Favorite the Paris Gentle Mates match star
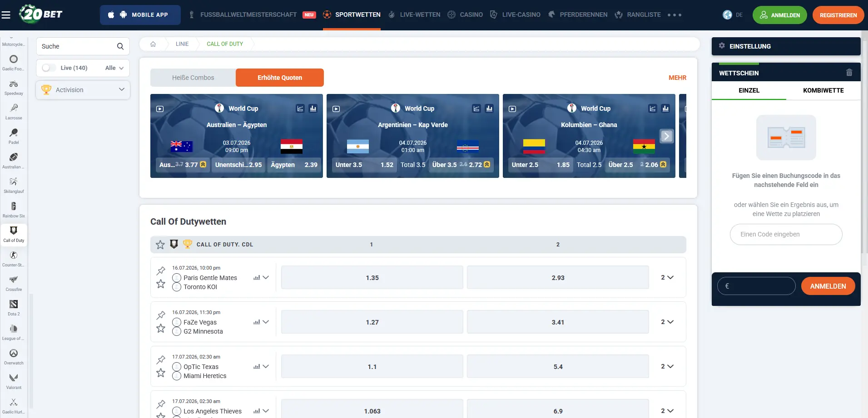The width and height of the screenshot is (868, 418). 161,284
